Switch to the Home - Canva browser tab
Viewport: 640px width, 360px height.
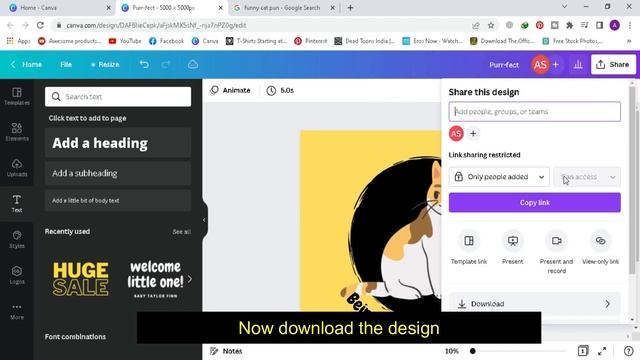pyautogui.click(x=59, y=8)
